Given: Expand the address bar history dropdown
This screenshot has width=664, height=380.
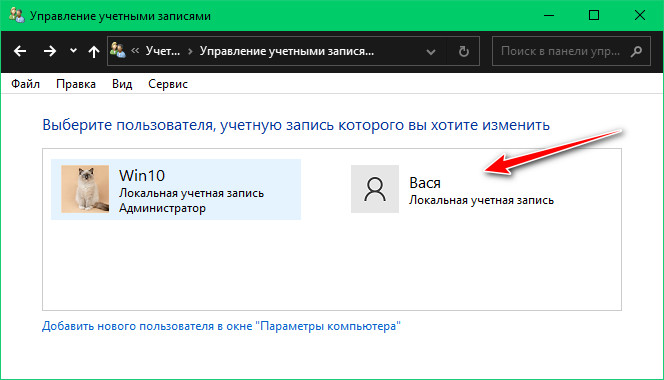Looking at the screenshot, I should [431, 52].
